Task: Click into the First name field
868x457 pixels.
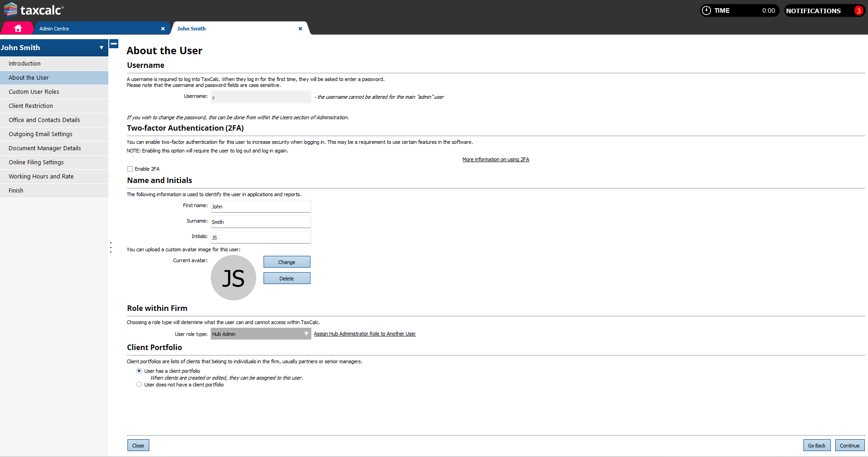Action: pos(260,206)
